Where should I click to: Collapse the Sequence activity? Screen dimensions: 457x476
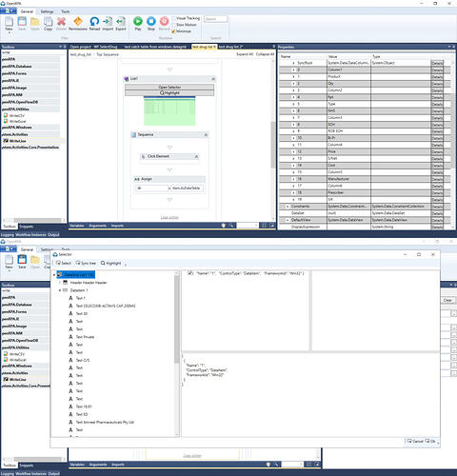tap(206, 135)
